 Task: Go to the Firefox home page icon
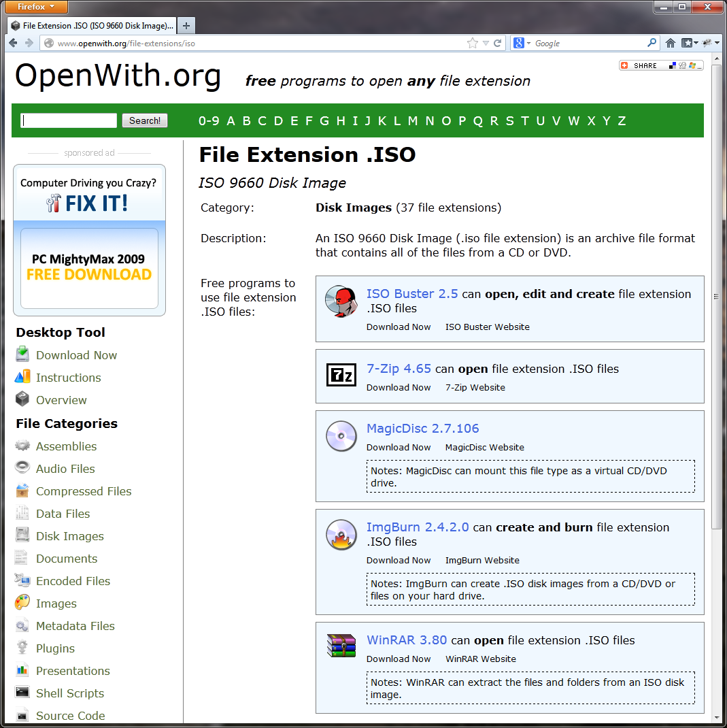pyautogui.click(x=671, y=43)
